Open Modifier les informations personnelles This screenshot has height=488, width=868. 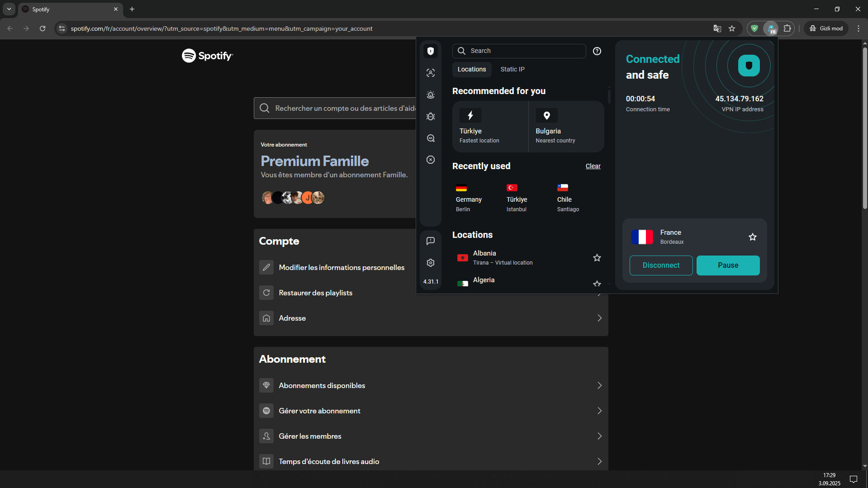[x=342, y=267]
